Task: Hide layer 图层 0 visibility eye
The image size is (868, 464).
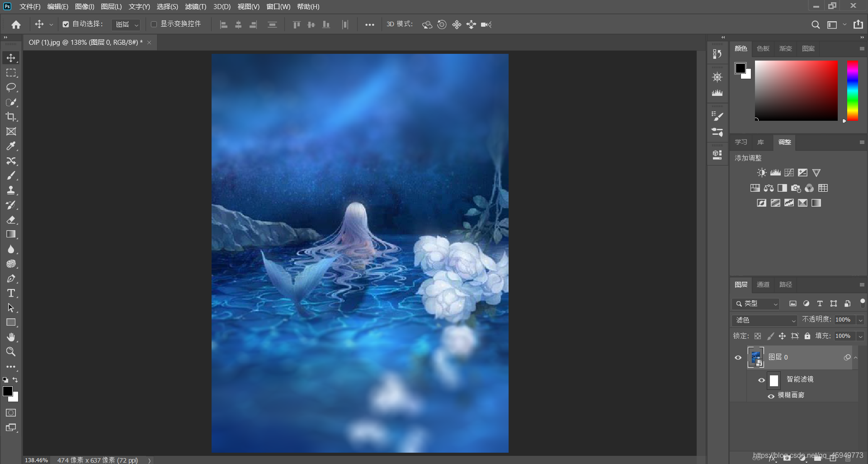Action: (x=738, y=358)
